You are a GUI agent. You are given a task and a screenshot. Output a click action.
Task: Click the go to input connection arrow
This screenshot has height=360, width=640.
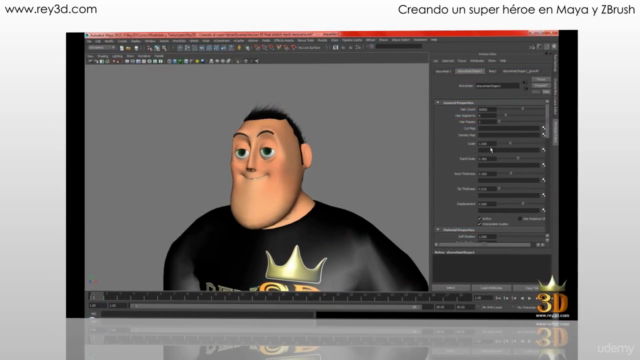tap(524, 82)
